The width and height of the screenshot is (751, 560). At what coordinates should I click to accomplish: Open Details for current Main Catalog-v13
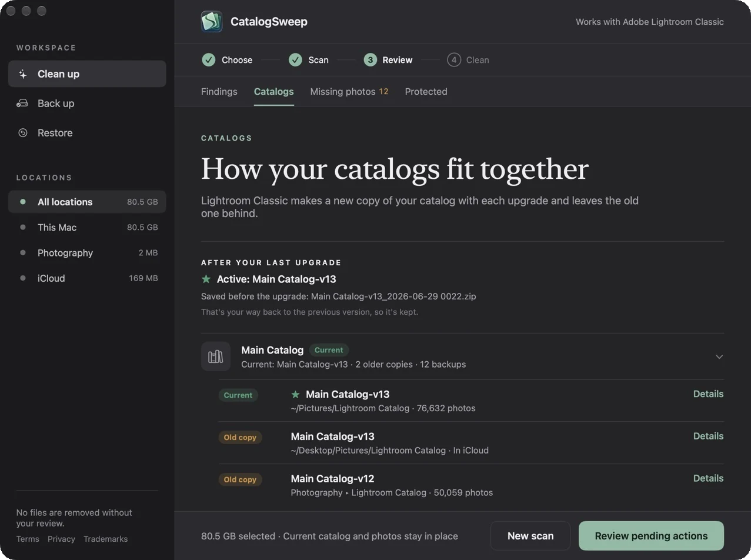coord(708,394)
